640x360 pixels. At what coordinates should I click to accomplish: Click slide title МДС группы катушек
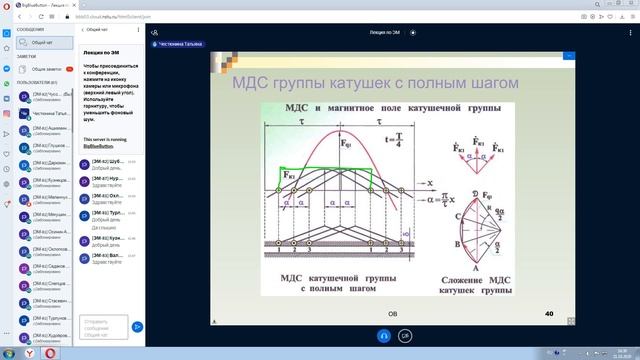375,83
